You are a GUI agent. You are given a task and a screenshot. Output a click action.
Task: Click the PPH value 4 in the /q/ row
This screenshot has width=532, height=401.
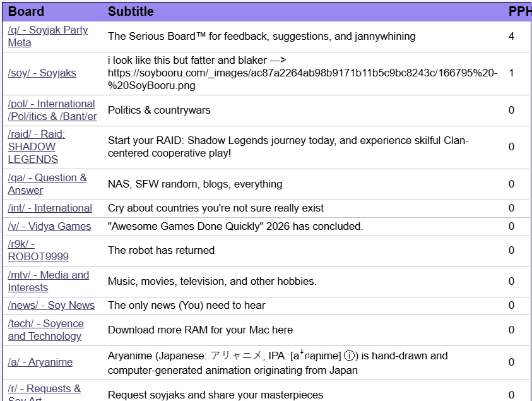pos(511,37)
